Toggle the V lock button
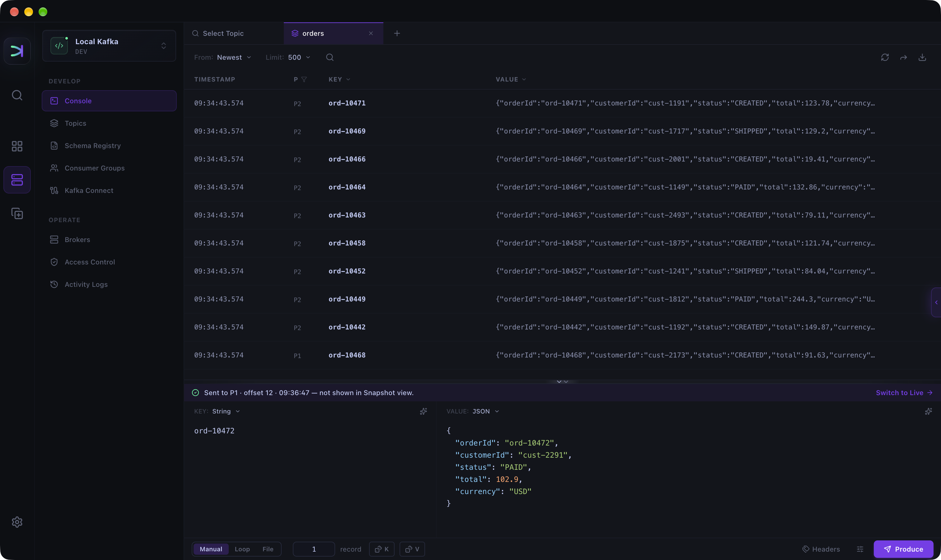This screenshot has height=560, width=941. 412,549
